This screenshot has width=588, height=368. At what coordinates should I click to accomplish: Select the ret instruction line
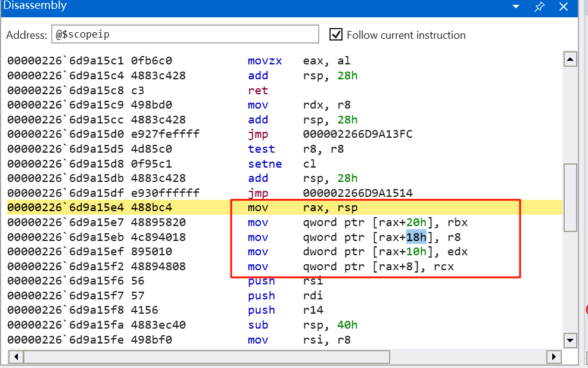coord(258,91)
